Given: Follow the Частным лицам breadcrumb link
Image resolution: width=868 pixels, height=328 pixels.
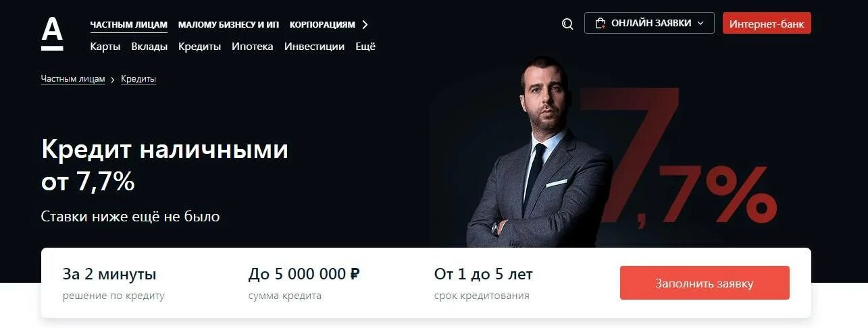Looking at the screenshot, I should (x=73, y=79).
